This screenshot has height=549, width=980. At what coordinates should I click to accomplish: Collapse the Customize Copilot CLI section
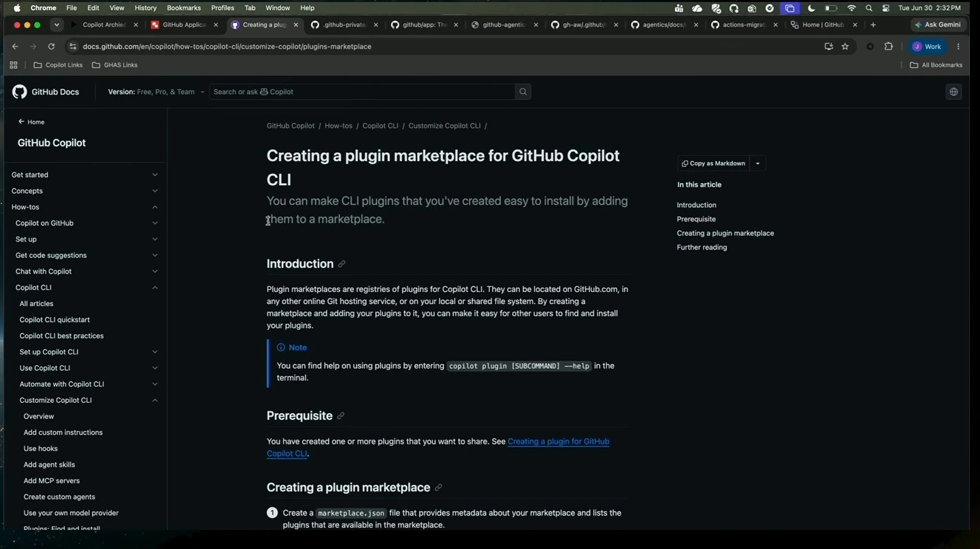click(154, 400)
